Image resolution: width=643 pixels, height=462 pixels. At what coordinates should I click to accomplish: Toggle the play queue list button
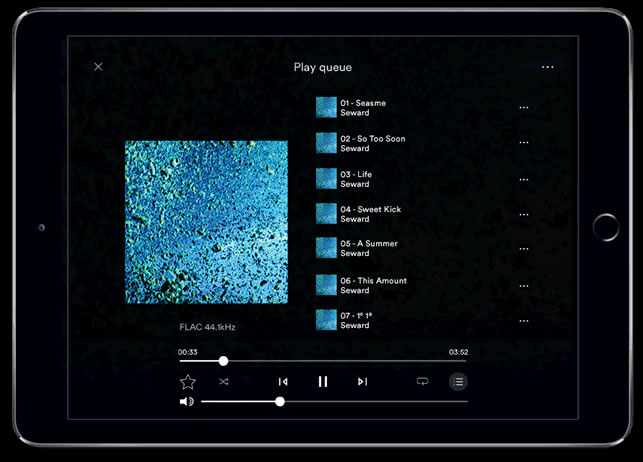458,382
